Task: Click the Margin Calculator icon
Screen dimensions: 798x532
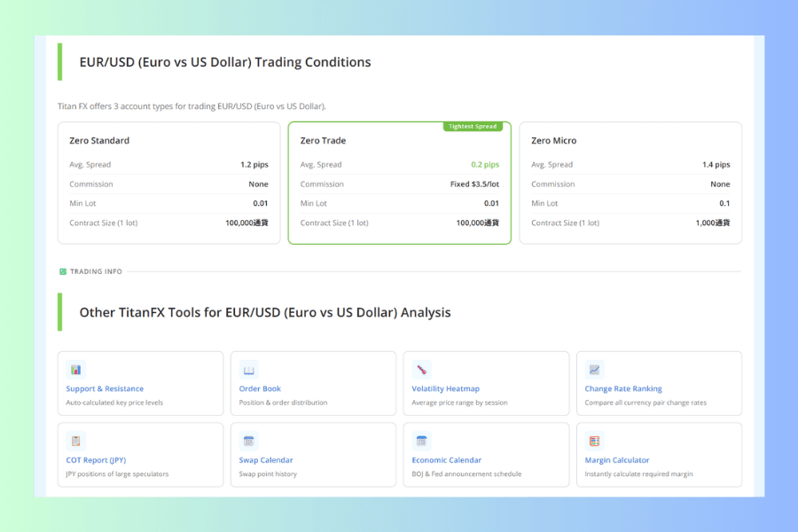Action: pyautogui.click(x=594, y=441)
